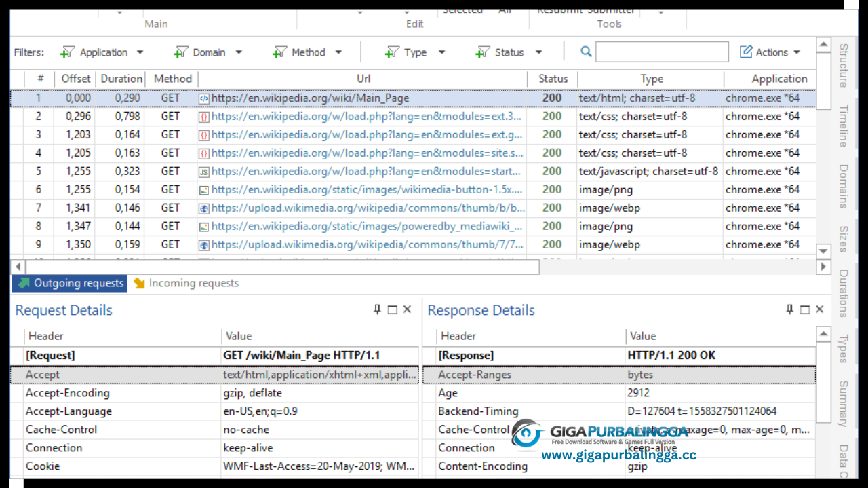This screenshot has width=868, height=488.
Task: Click the Method filter funnel icon
Action: coord(279,52)
